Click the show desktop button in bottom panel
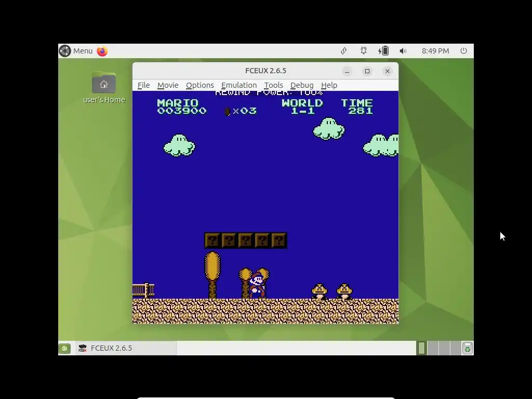 64,348
